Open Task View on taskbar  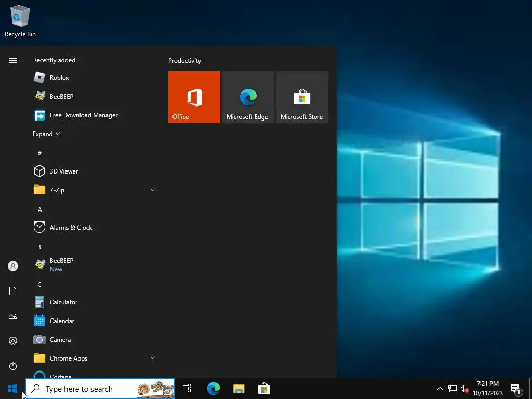(x=187, y=389)
